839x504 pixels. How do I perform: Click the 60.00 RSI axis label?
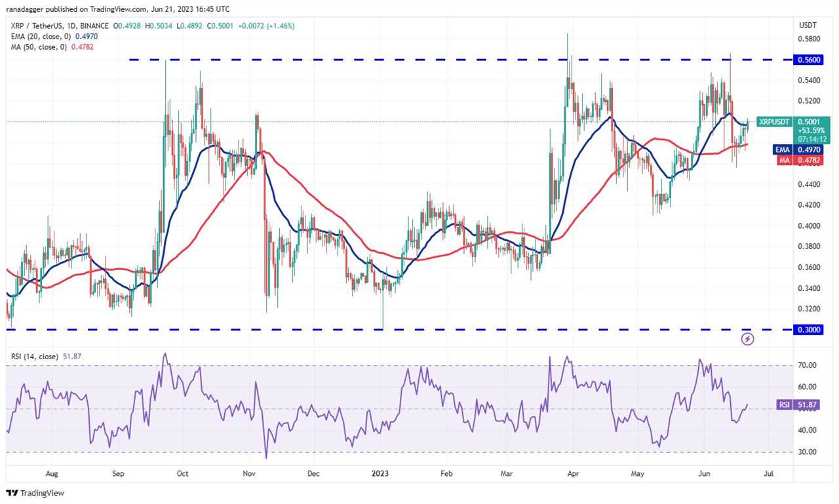pyautogui.click(x=807, y=387)
